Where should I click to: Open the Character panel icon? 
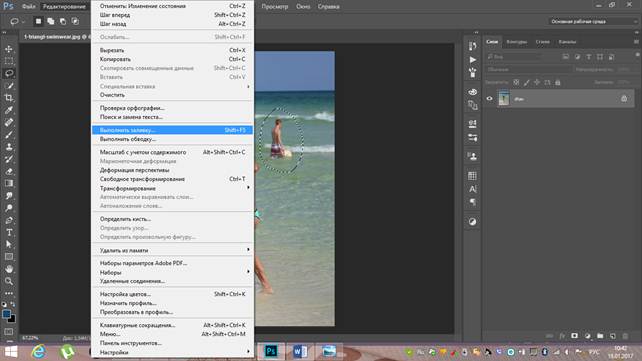point(472,189)
